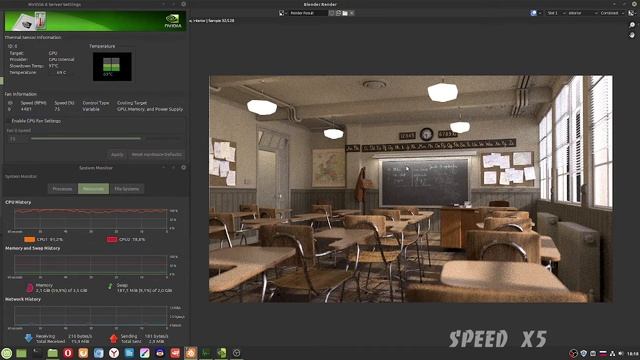Adjust the Fan 0 Speed slider
The image size is (640, 360).
click(x=106, y=139)
